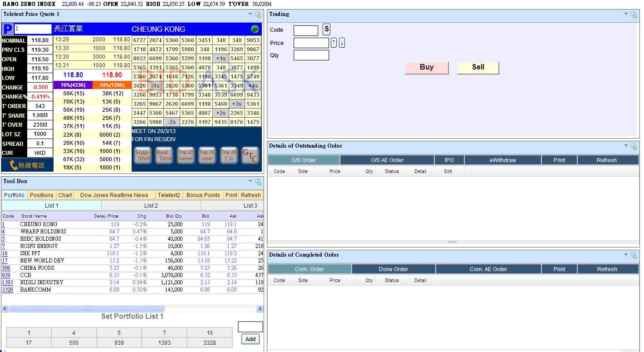This screenshot has width=644, height=352.
Task: Increase price with the up arrow
Action: pyautogui.click(x=334, y=43)
